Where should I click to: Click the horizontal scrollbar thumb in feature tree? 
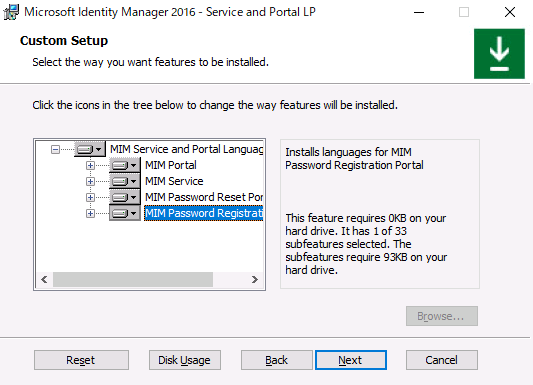click(x=133, y=280)
